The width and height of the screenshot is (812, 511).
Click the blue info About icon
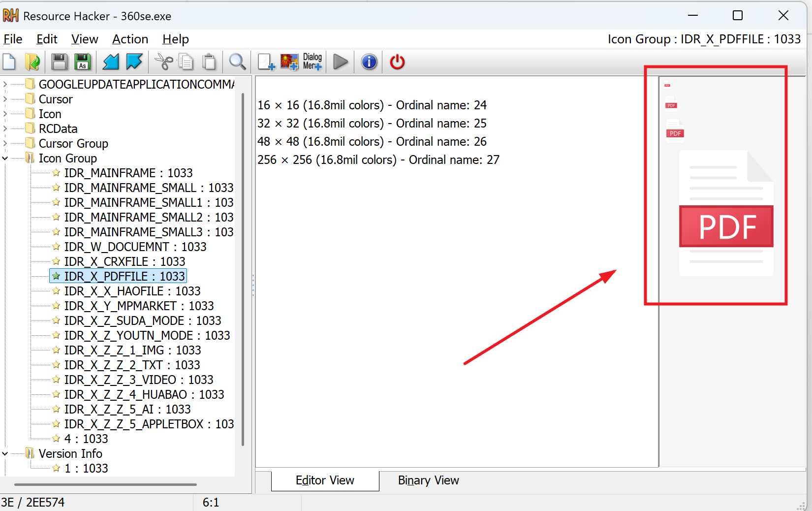(x=369, y=62)
